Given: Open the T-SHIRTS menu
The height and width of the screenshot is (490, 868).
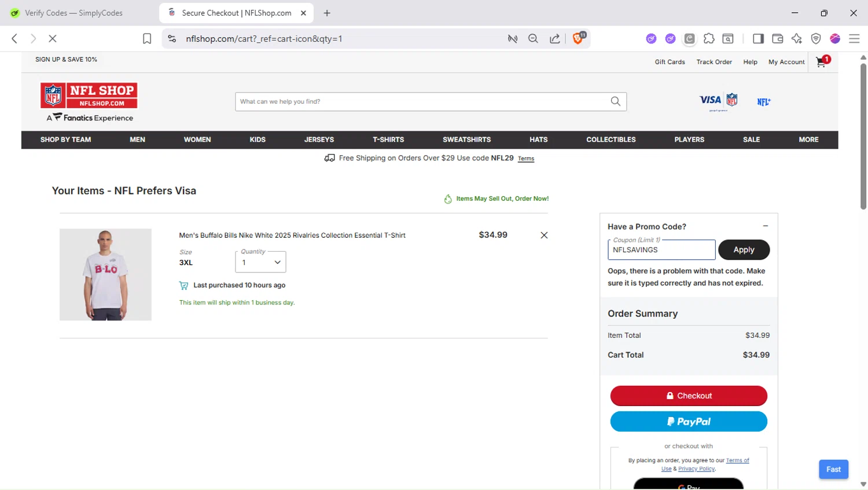Looking at the screenshot, I should (388, 139).
